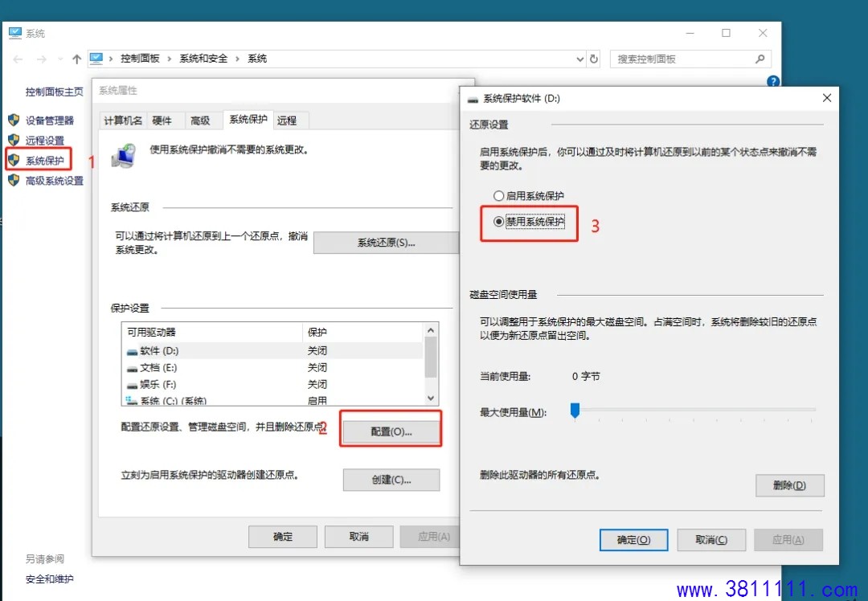
Task: Switch to the 计算机名 tab
Action: [123, 120]
